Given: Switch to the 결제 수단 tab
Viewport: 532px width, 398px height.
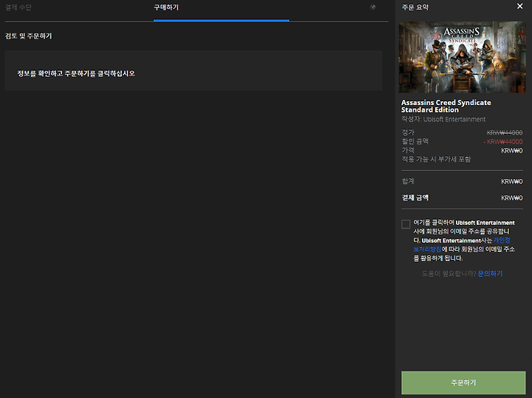Looking at the screenshot, I should point(18,7).
